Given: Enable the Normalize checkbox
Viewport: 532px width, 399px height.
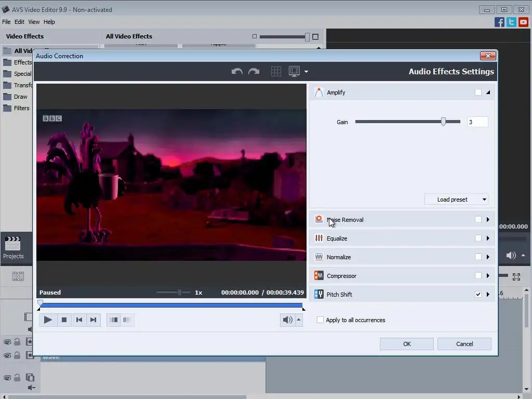Looking at the screenshot, I should (x=478, y=257).
